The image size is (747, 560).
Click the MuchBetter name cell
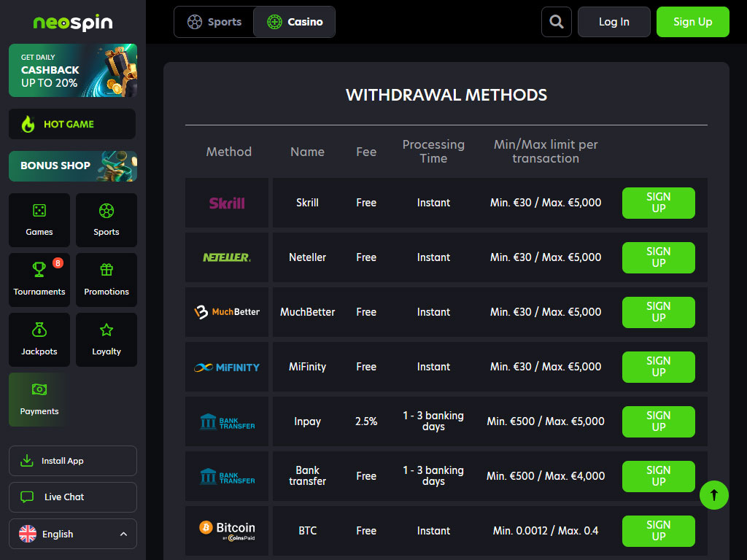click(307, 312)
